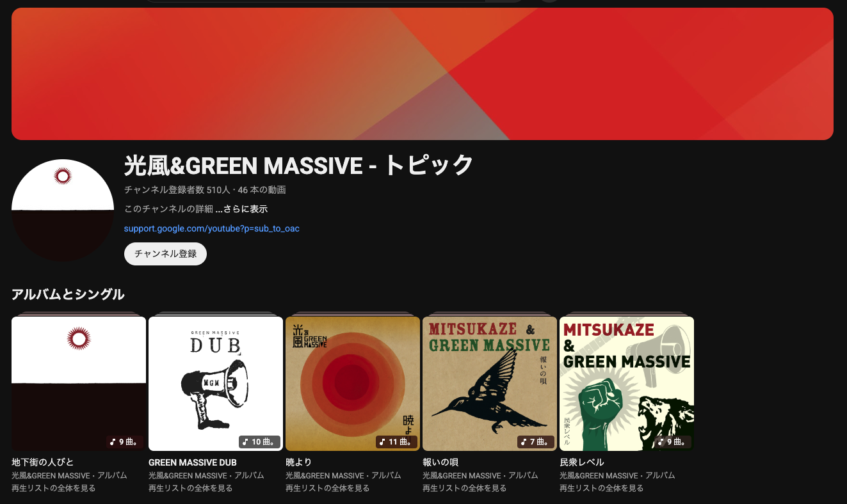Screen dimensions: 847x504
Task: Open the 報いの唄 album title link
Action: pyautogui.click(x=440, y=462)
